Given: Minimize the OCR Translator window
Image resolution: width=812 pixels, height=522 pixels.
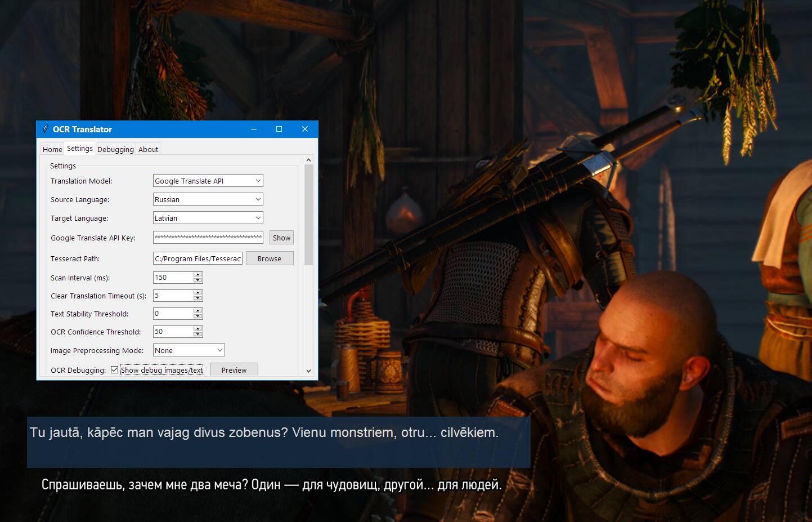Looking at the screenshot, I should click(x=254, y=129).
